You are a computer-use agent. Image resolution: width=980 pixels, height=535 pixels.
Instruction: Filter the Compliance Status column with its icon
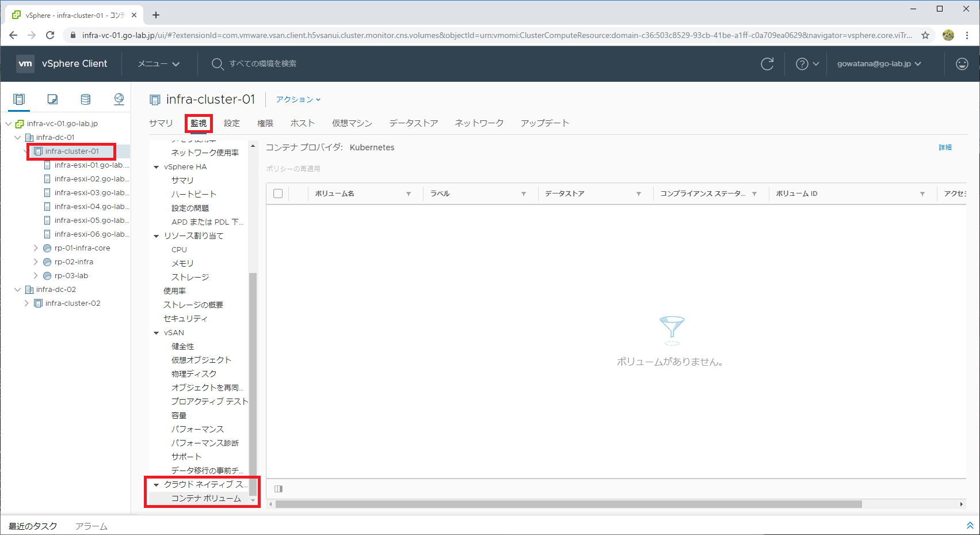754,194
